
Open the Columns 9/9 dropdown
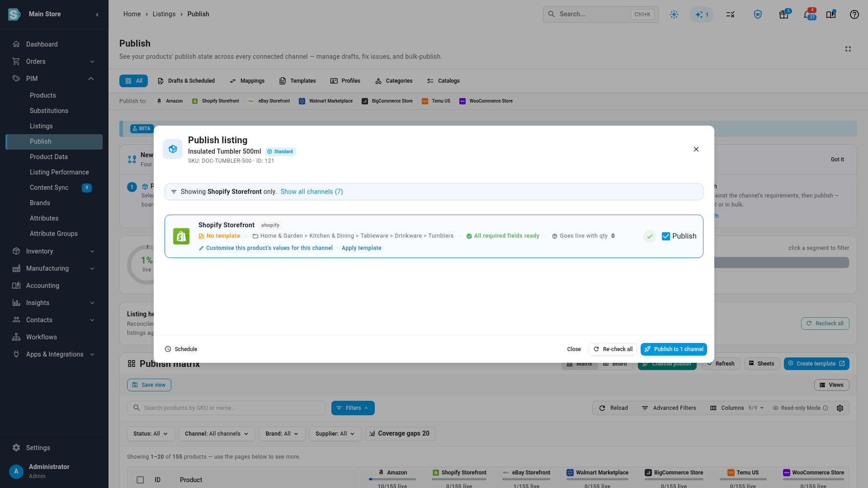pyautogui.click(x=737, y=408)
